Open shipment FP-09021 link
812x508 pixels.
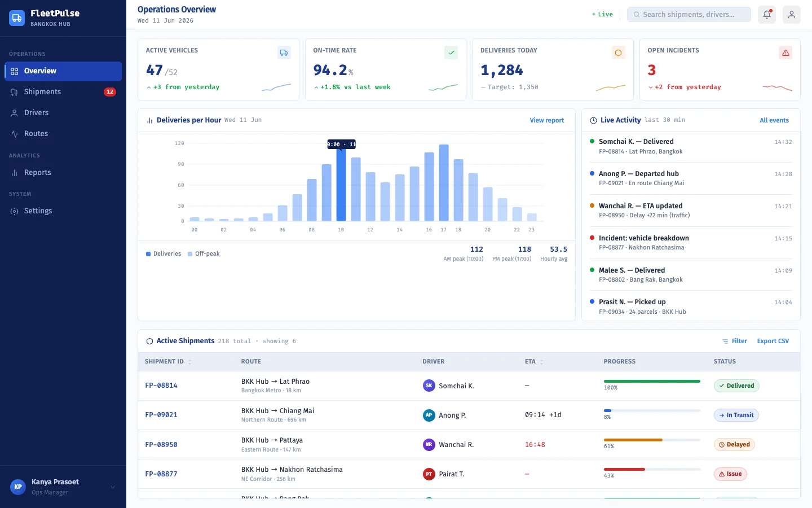161,415
